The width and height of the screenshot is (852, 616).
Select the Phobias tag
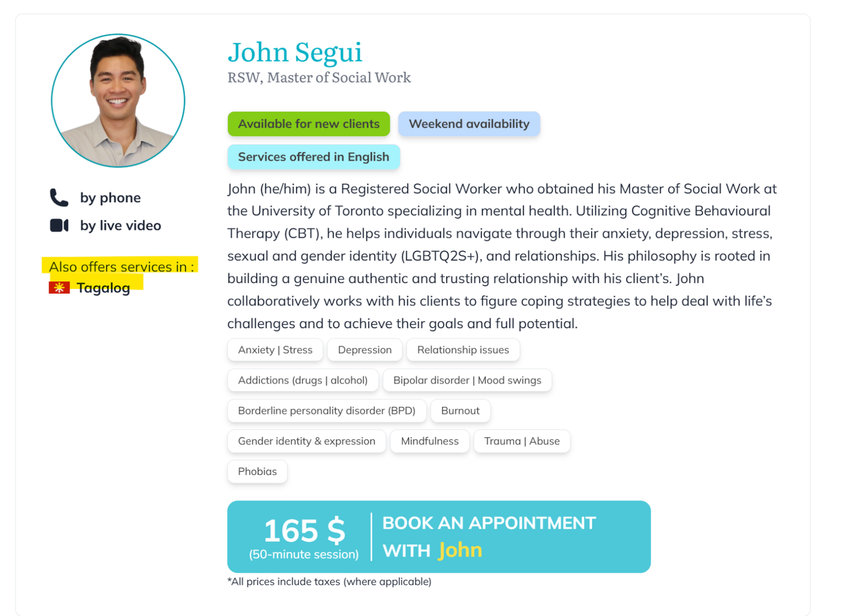pyautogui.click(x=257, y=472)
